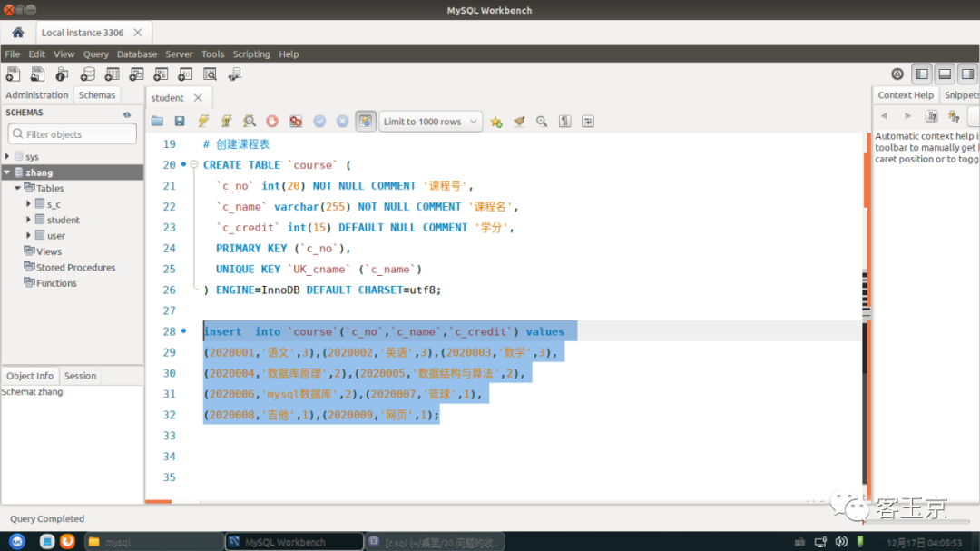The image size is (980, 551).
Task: Rollback the transaction X icon
Action: [x=342, y=122]
